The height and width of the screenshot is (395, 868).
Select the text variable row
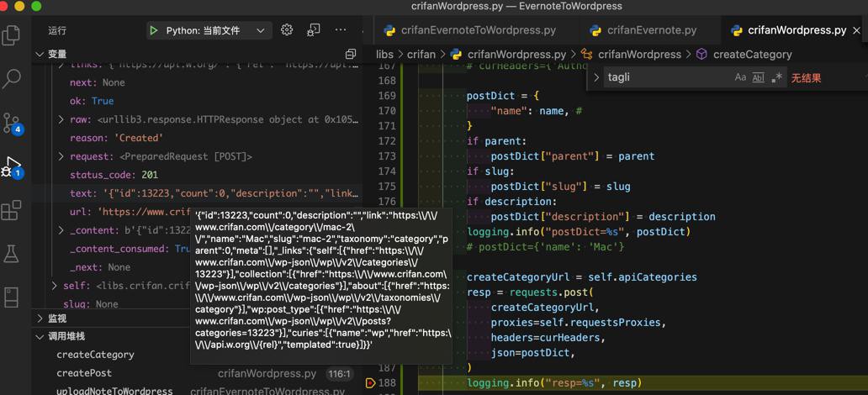coord(214,193)
